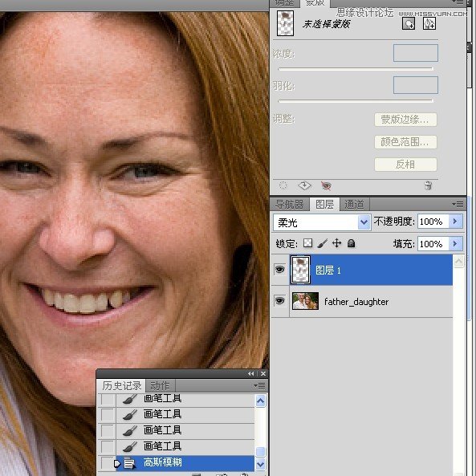This screenshot has height=476, width=476.
Task: Open the 填充 slider arrow
Action: point(455,244)
